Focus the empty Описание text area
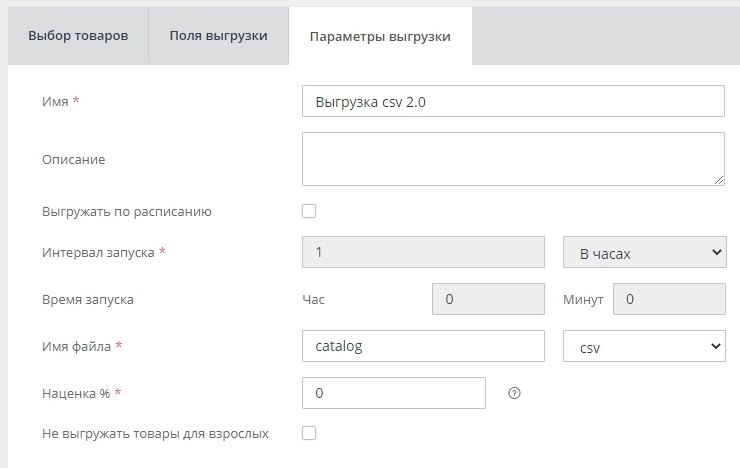The height and width of the screenshot is (468, 740). click(x=512, y=159)
